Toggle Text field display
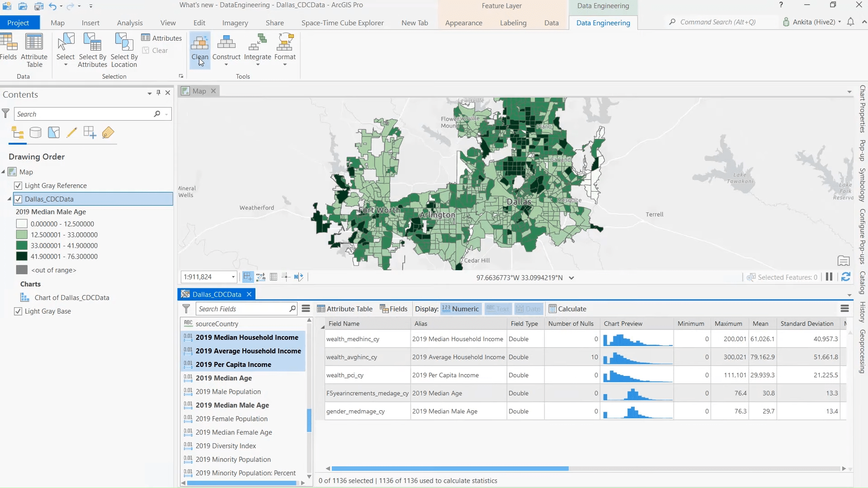 497,309
